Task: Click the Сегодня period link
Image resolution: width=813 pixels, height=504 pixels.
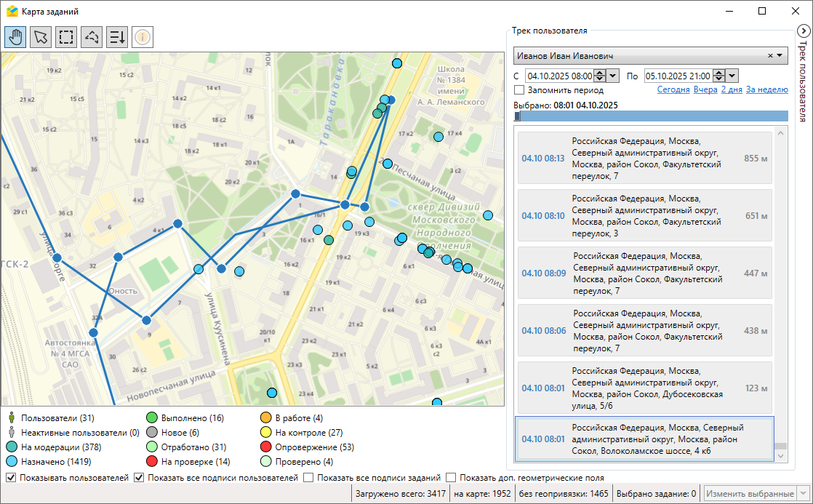Action: click(x=673, y=90)
